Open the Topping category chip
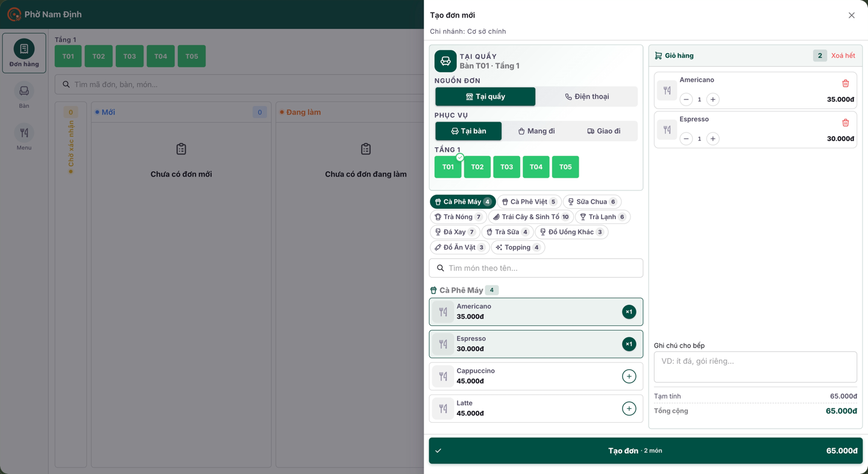 tap(518, 248)
